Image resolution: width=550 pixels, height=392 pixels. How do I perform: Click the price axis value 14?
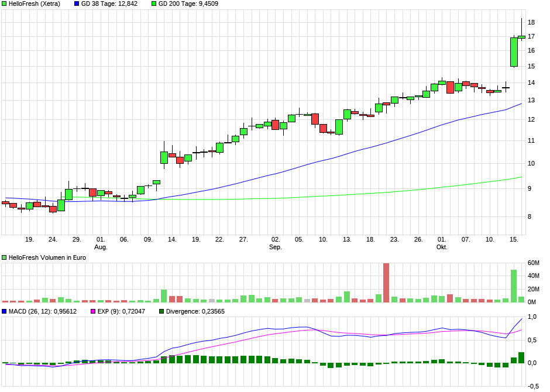531,82
